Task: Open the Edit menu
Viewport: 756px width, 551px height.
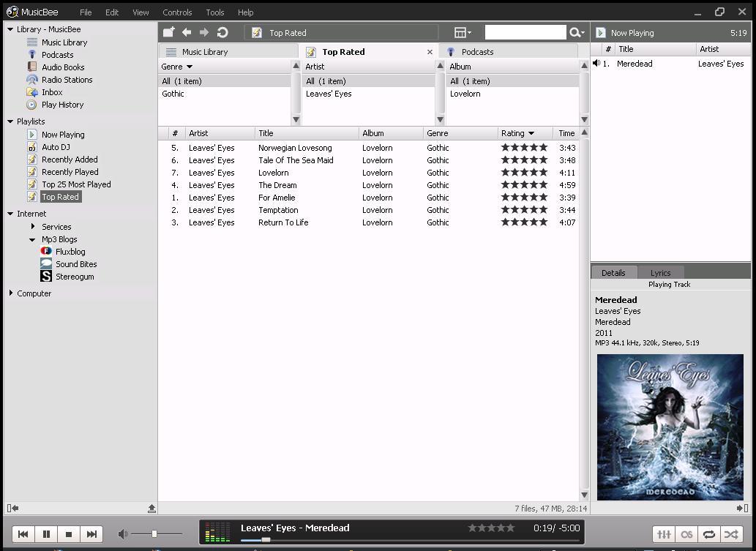Action: [112, 12]
